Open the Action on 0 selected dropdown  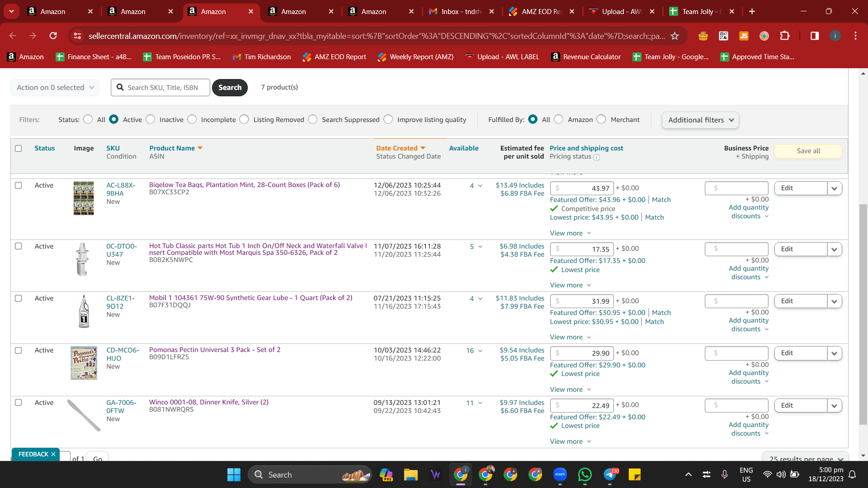pos(55,88)
